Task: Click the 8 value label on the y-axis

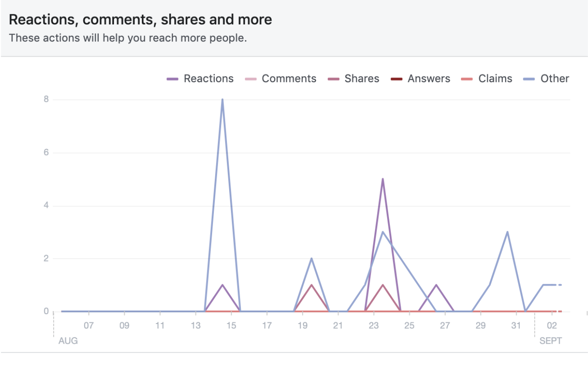Action: coord(45,100)
